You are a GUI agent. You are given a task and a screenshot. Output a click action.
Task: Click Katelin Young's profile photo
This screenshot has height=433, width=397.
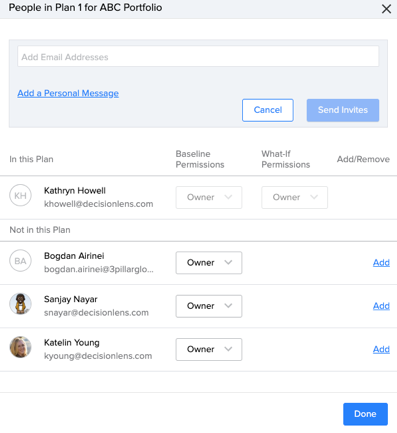click(x=20, y=347)
